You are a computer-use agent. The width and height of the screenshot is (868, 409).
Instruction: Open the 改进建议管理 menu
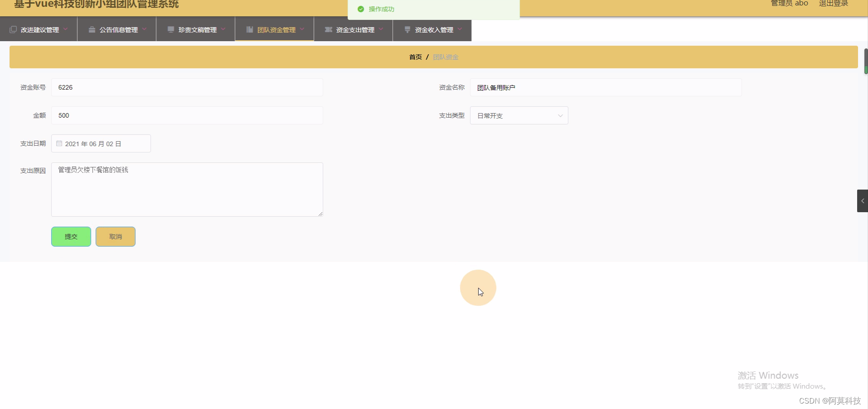38,29
